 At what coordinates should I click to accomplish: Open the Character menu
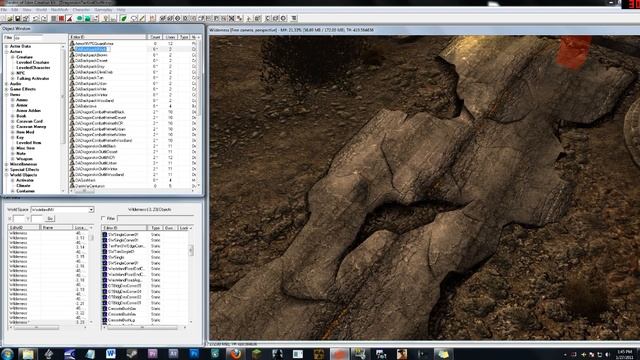click(x=81, y=10)
